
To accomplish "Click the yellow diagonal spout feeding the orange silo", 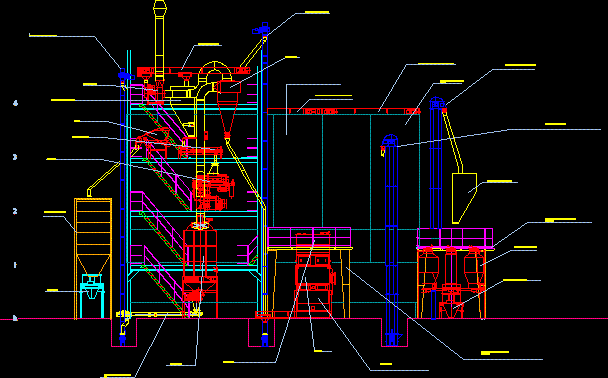I will [x=103, y=180].
